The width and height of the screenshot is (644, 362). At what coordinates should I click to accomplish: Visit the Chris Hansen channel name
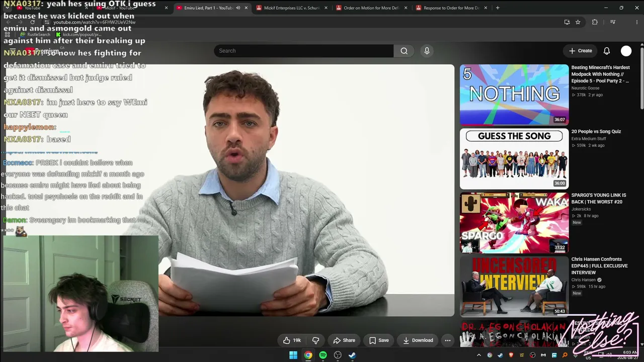(584, 280)
